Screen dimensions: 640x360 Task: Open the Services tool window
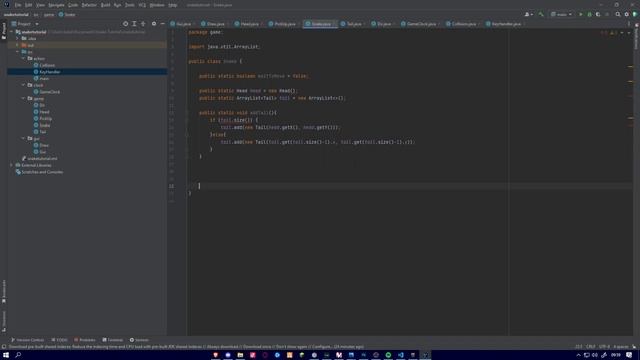pos(139,340)
